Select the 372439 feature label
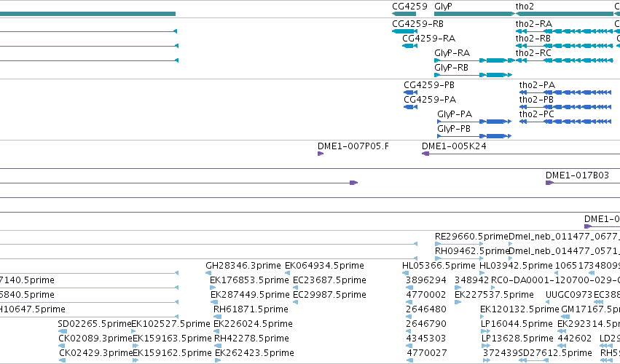The width and height of the screenshot is (620, 364). pyautogui.click(x=501, y=353)
